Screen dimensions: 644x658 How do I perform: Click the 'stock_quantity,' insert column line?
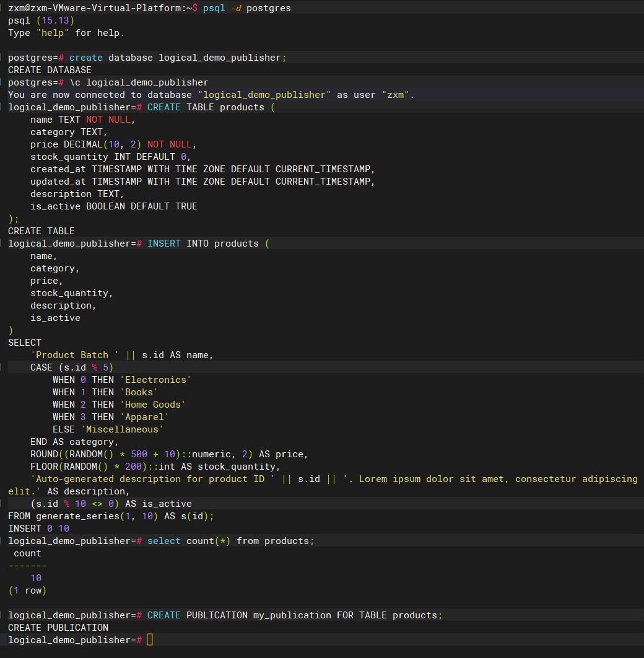(x=72, y=293)
